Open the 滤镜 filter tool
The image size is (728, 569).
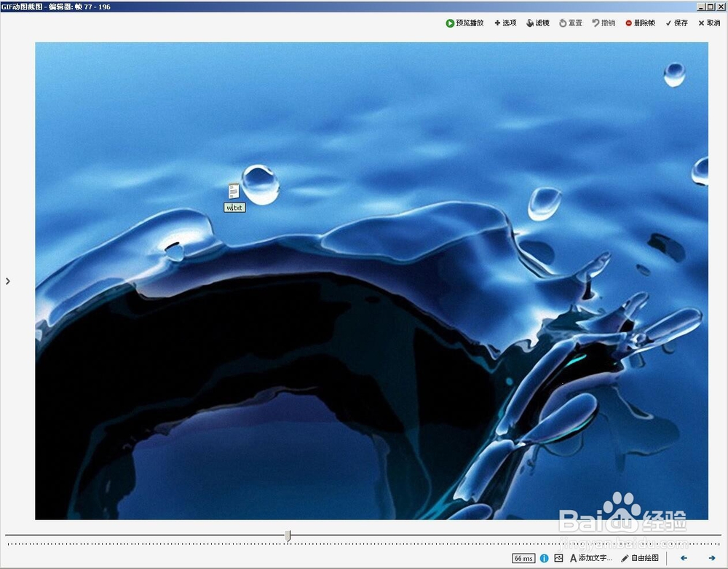coord(538,23)
